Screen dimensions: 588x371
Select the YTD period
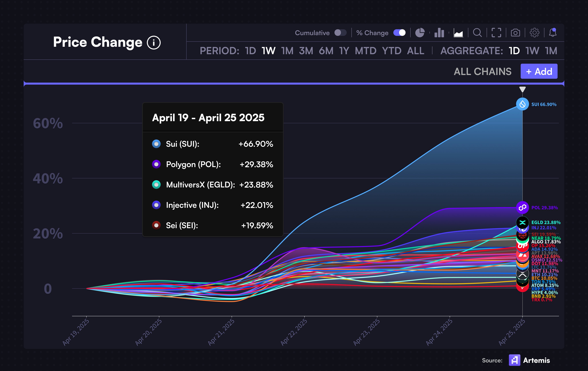[392, 51]
